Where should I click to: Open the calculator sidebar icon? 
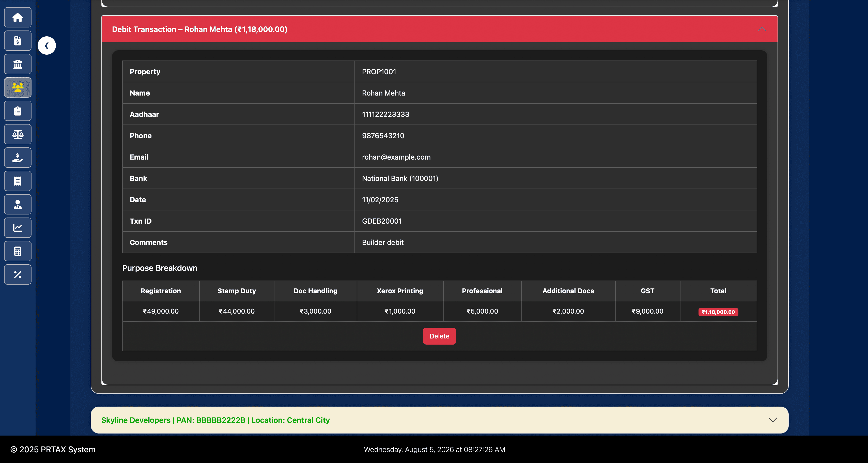(x=18, y=251)
